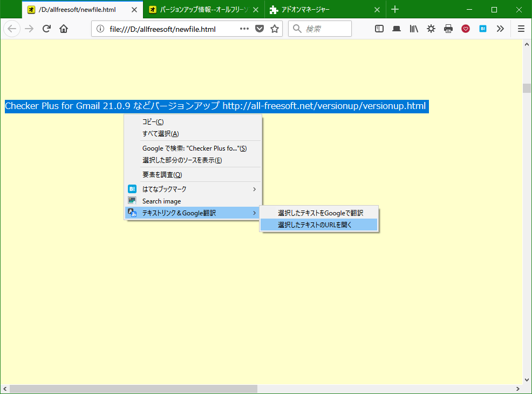
Task: Click the forward navigation arrow
Action: (x=29, y=29)
